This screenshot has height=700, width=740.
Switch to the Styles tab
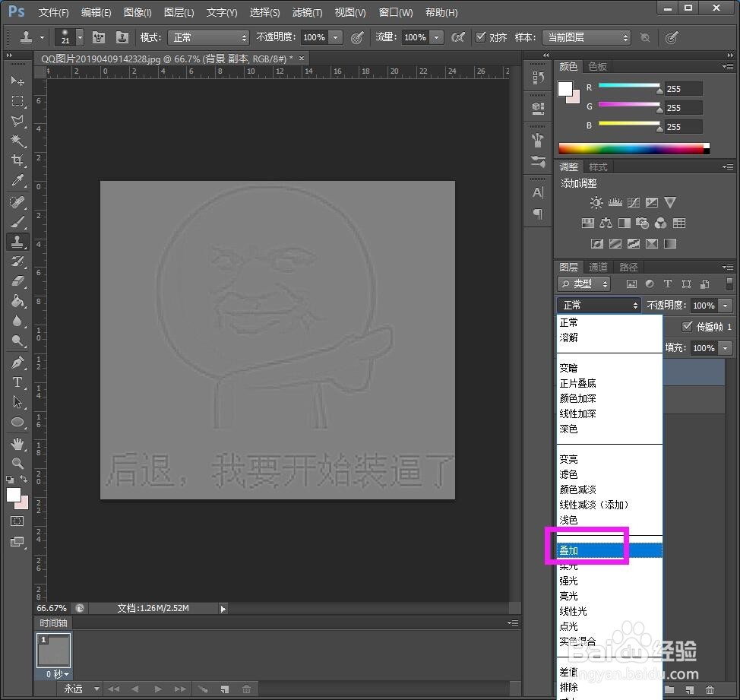coord(598,167)
